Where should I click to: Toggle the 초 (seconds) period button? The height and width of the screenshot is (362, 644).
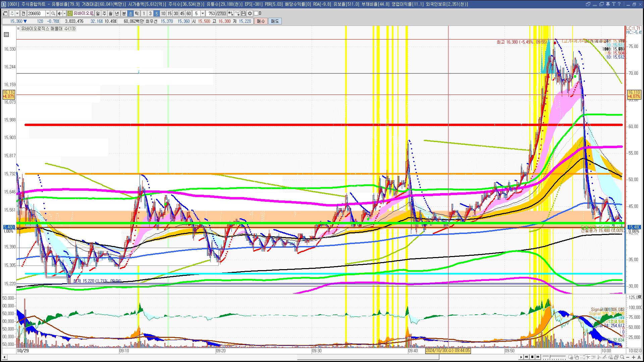[130, 13]
